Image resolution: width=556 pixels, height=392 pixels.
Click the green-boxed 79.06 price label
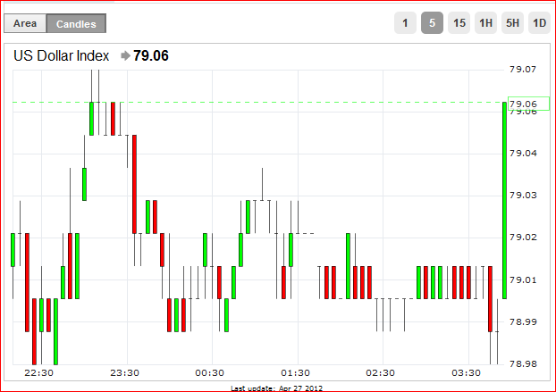[528, 104]
